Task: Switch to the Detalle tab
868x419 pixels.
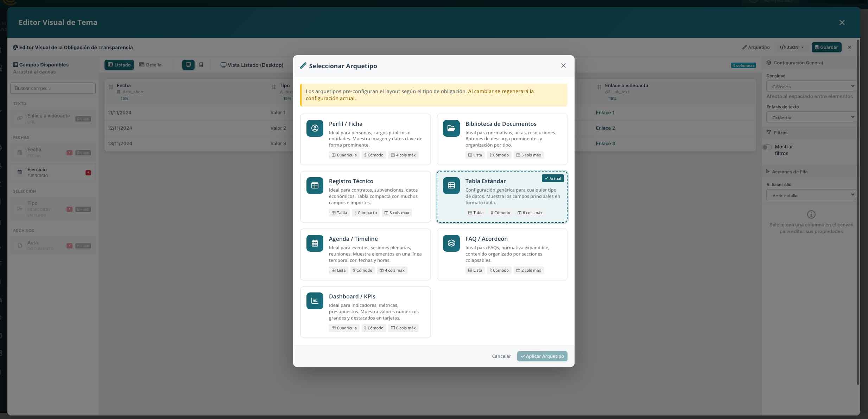Action: [x=150, y=65]
